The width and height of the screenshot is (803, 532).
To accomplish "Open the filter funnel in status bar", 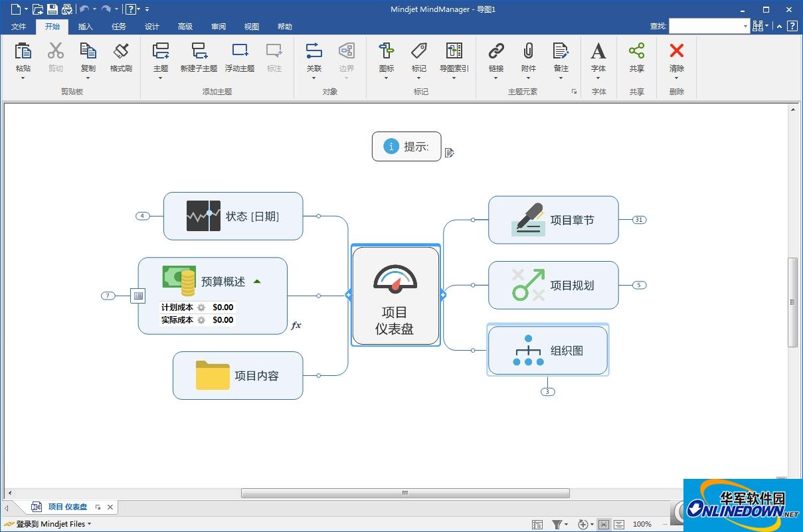I will pyautogui.click(x=557, y=525).
